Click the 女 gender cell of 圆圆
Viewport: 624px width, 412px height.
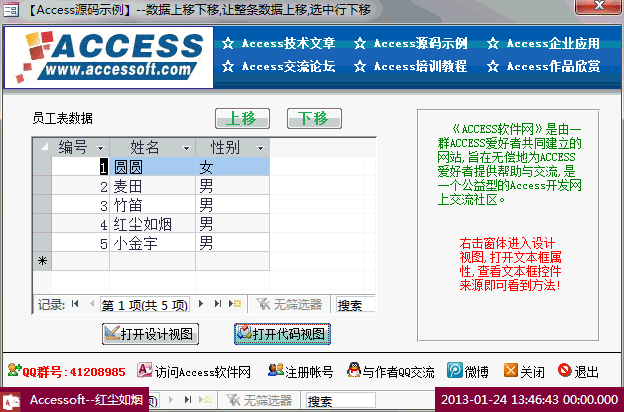[233, 167]
